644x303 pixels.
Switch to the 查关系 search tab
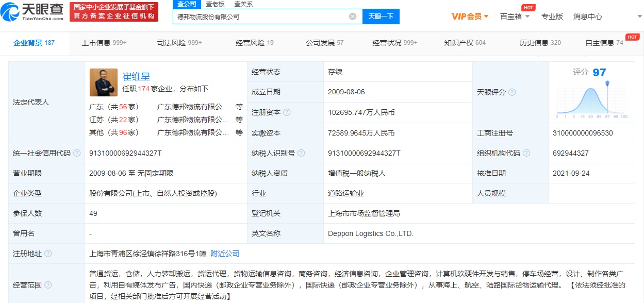click(x=243, y=4)
